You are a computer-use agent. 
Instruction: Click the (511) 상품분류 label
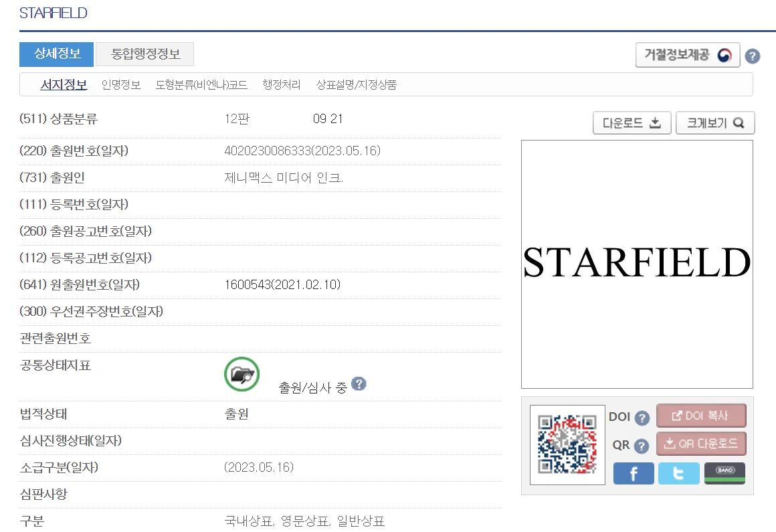tap(58, 118)
